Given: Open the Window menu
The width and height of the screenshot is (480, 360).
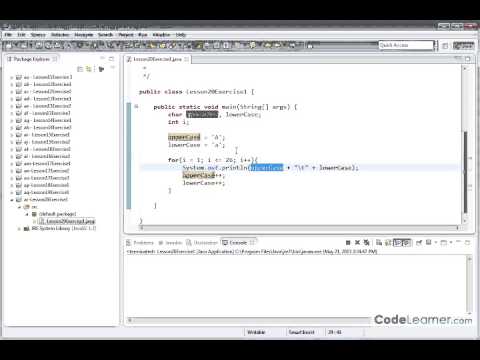Looking at the screenshot, I should [161, 35].
